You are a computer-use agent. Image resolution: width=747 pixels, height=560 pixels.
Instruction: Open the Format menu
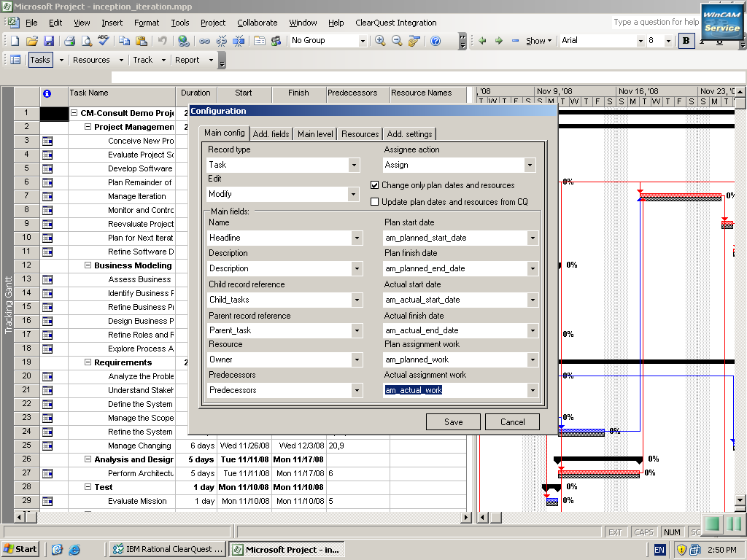pos(146,23)
